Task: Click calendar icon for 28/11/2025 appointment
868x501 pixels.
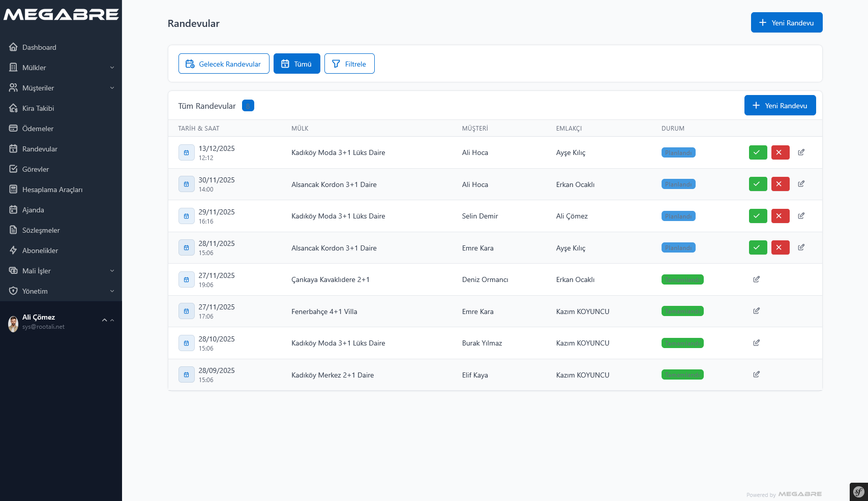Action: point(186,248)
